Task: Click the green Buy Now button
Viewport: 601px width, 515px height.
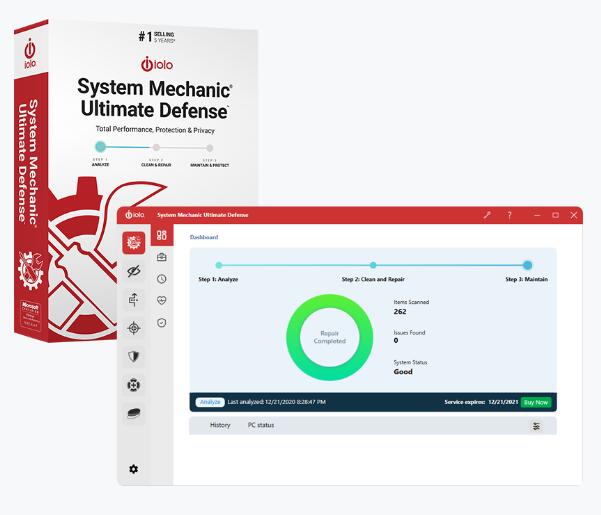Action: [x=536, y=402]
